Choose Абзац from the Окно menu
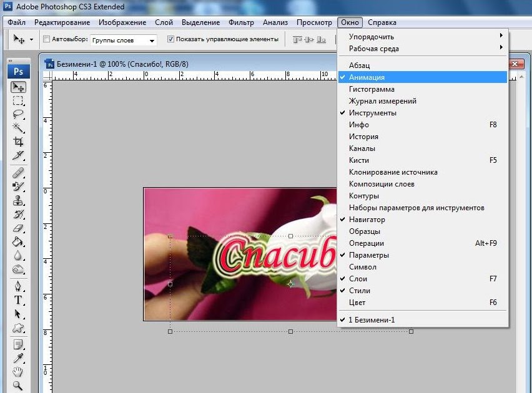532x393 pixels. 423,65
